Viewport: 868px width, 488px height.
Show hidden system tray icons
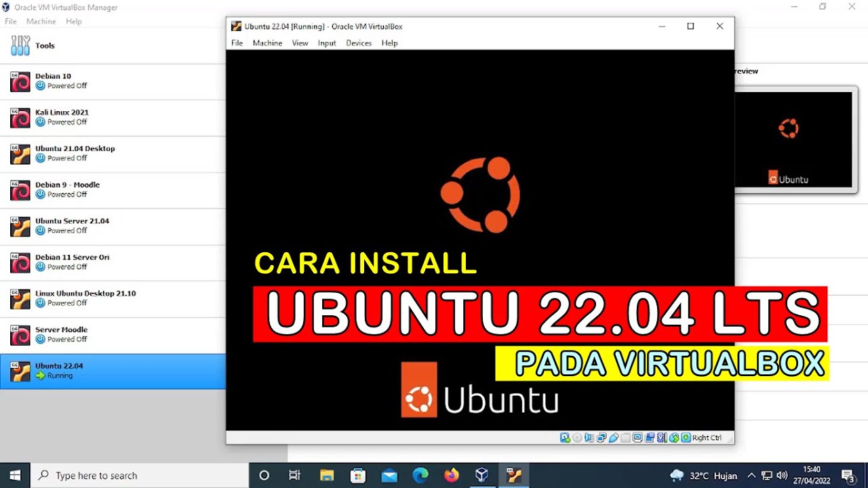[x=751, y=476]
